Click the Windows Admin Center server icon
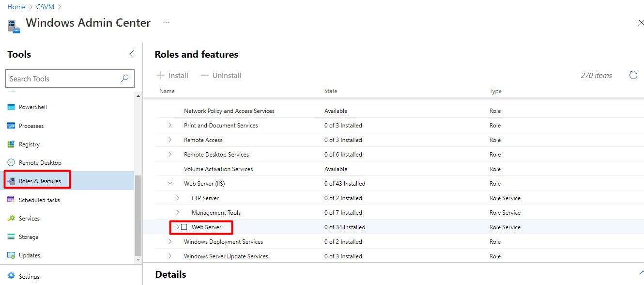The height and width of the screenshot is (285, 644). tap(14, 26)
